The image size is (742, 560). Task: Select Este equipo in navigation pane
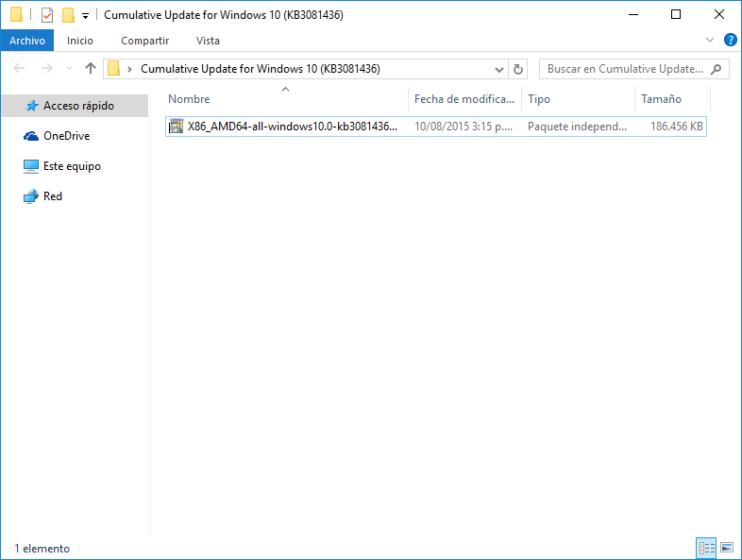pos(73,166)
